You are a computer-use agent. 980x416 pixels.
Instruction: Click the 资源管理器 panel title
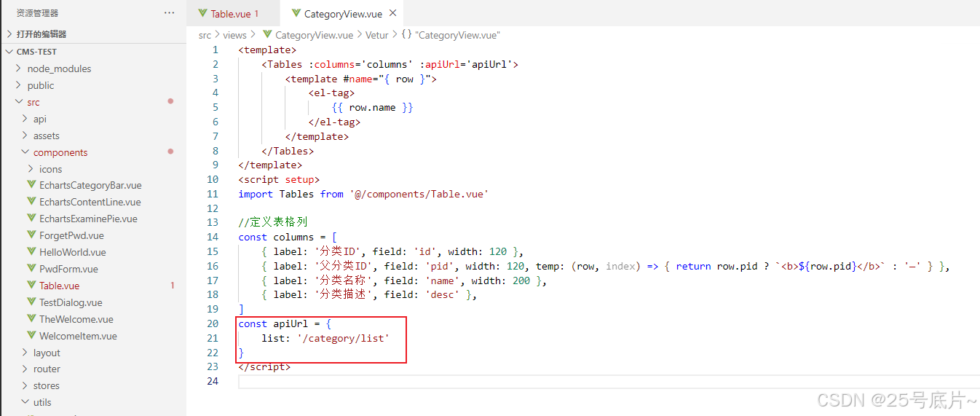[x=38, y=13]
